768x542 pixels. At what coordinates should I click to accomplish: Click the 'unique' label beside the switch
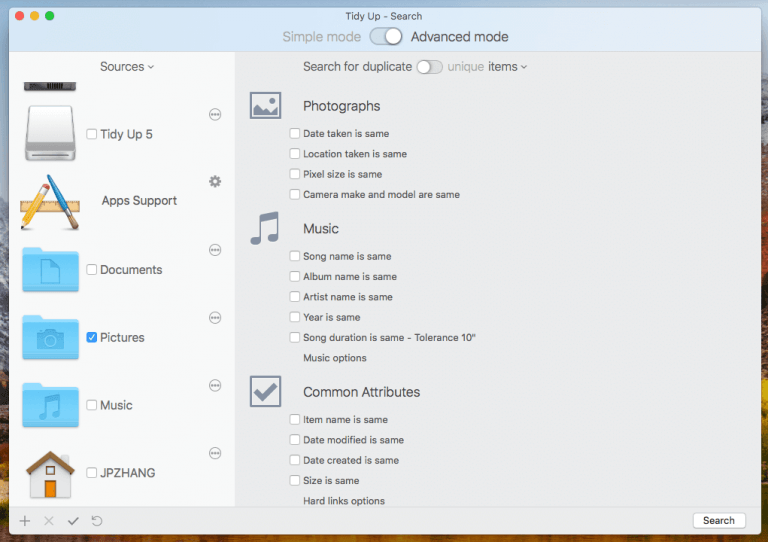465,67
